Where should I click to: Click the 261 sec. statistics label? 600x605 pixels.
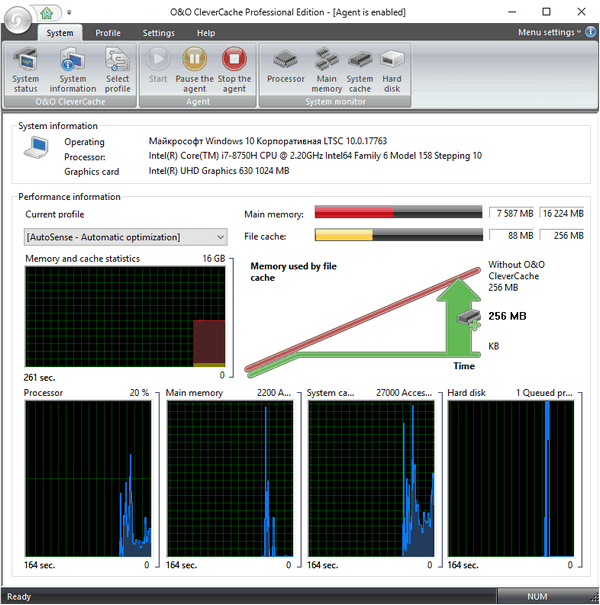point(39,377)
